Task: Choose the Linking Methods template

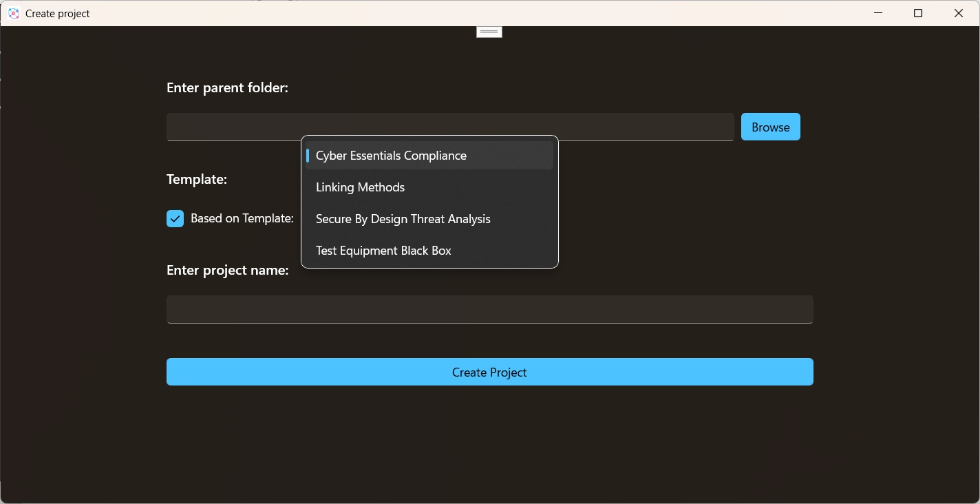Action: point(429,187)
